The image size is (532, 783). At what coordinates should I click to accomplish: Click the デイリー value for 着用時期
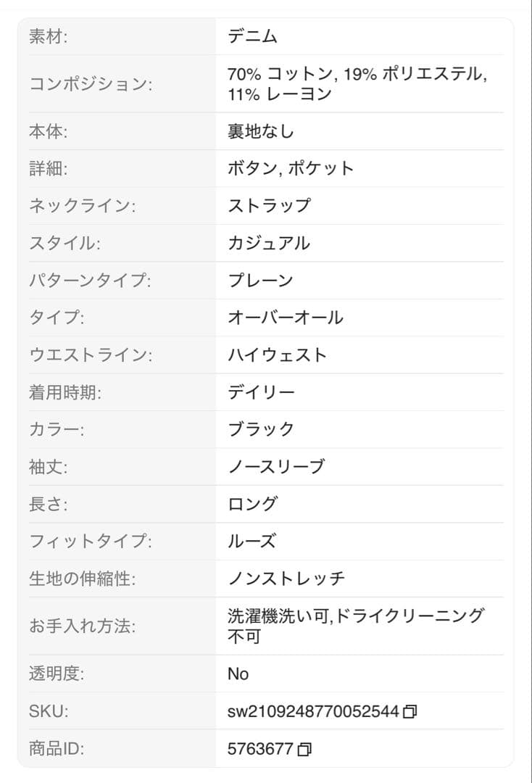tap(261, 392)
